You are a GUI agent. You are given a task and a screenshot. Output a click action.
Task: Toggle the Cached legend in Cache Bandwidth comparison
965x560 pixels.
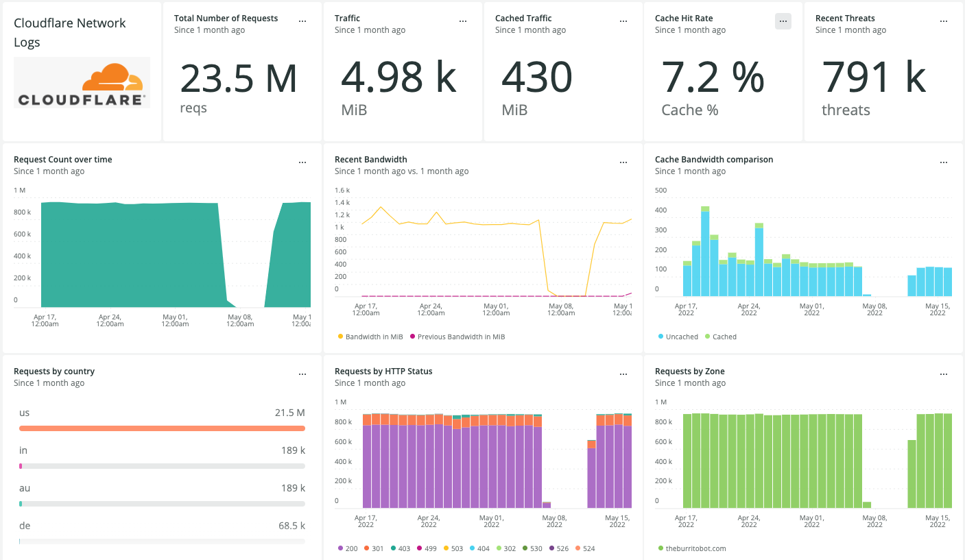[720, 337]
